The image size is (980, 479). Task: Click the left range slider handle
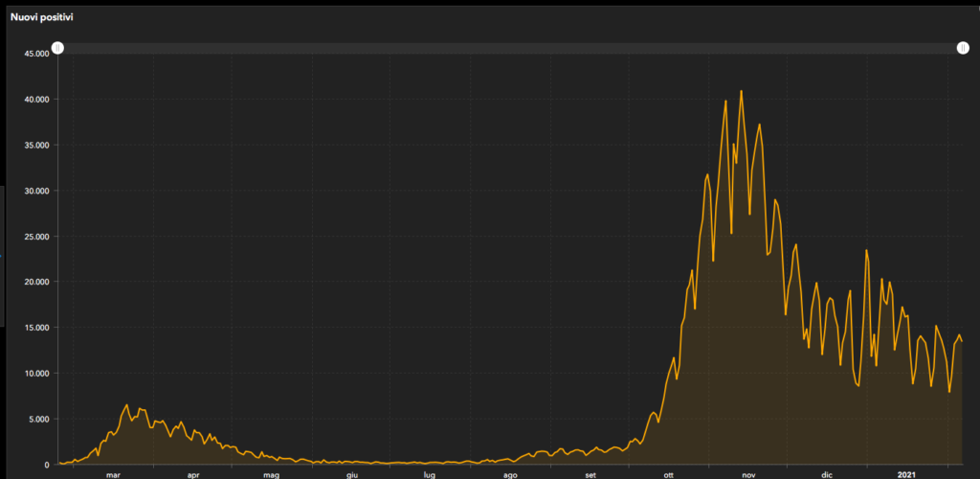[57, 48]
